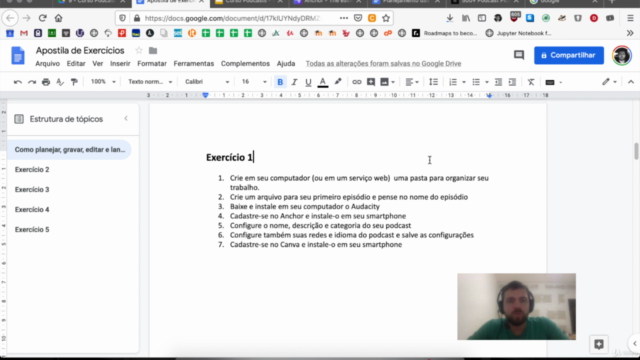Image resolution: width=640 pixels, height=360 pixels.
Task: Go to the browser home page
Action: click(x=58, y=18)
